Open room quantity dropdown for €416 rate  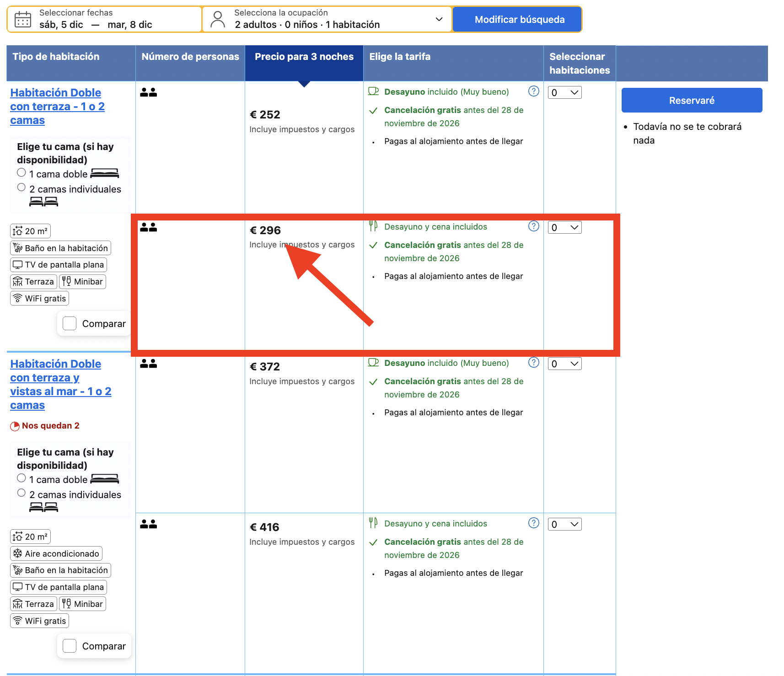(x=564, y=524)
